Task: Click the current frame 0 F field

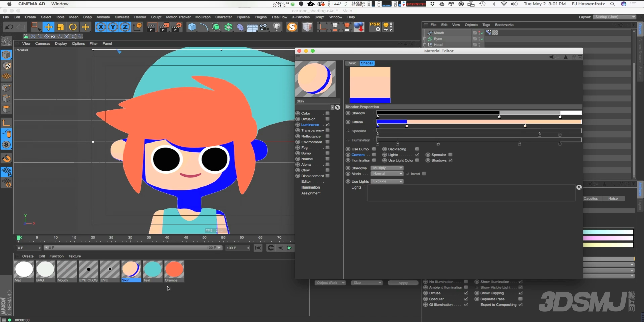Action: point(29,248)
